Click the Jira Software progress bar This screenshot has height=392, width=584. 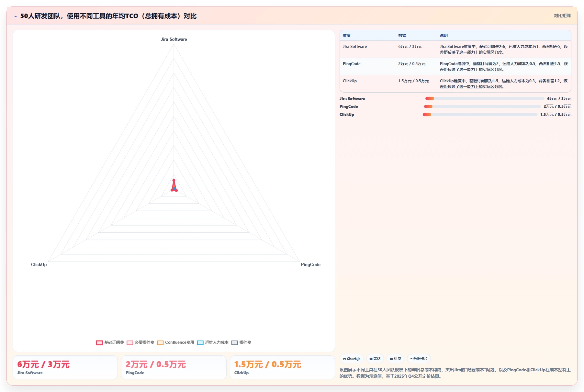485,98
